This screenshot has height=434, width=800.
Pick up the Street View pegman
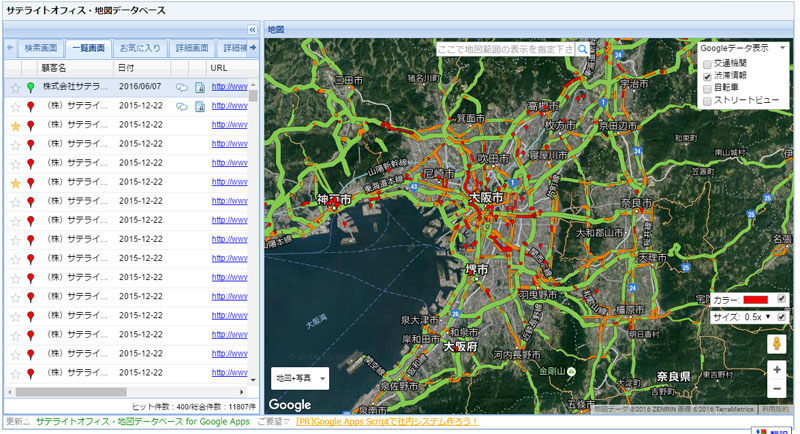(777, 344)
